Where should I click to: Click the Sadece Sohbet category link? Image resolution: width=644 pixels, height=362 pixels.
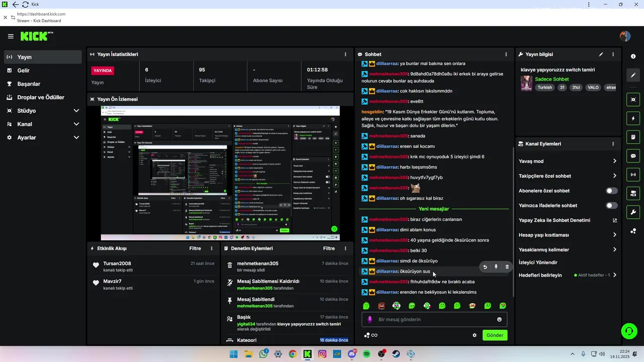click(551, 79)
